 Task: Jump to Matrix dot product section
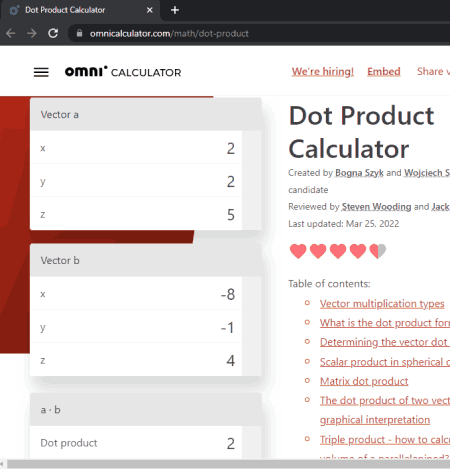[364, 381]
